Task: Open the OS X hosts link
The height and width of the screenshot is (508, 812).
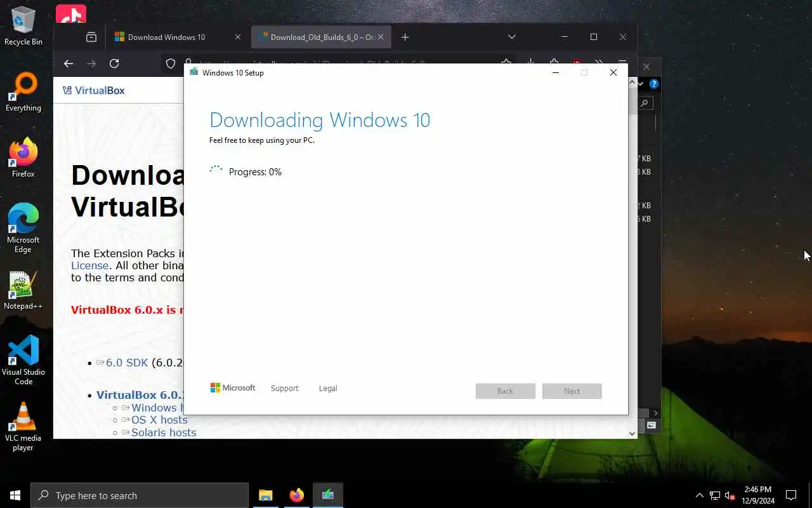Action: tap(159, 420)
